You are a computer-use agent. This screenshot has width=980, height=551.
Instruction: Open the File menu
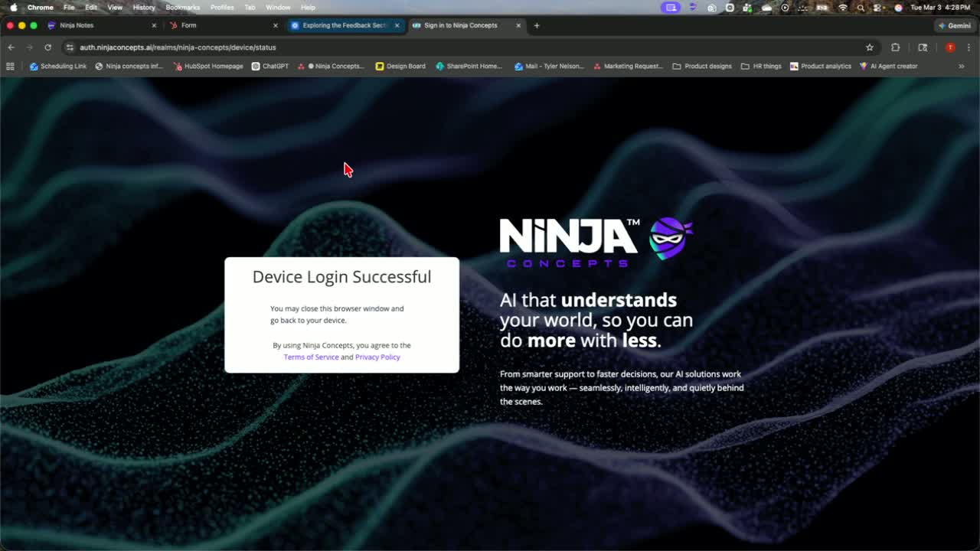(69, 7)
